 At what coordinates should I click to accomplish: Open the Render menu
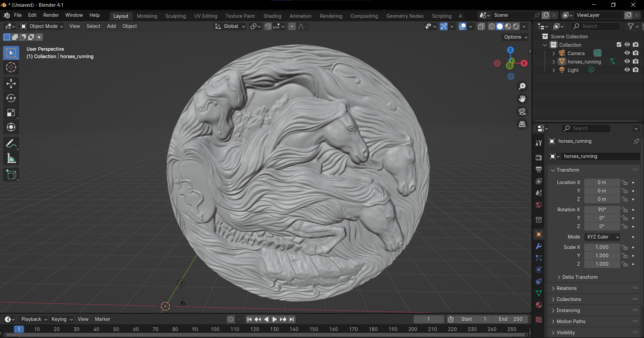pos(51,15)
